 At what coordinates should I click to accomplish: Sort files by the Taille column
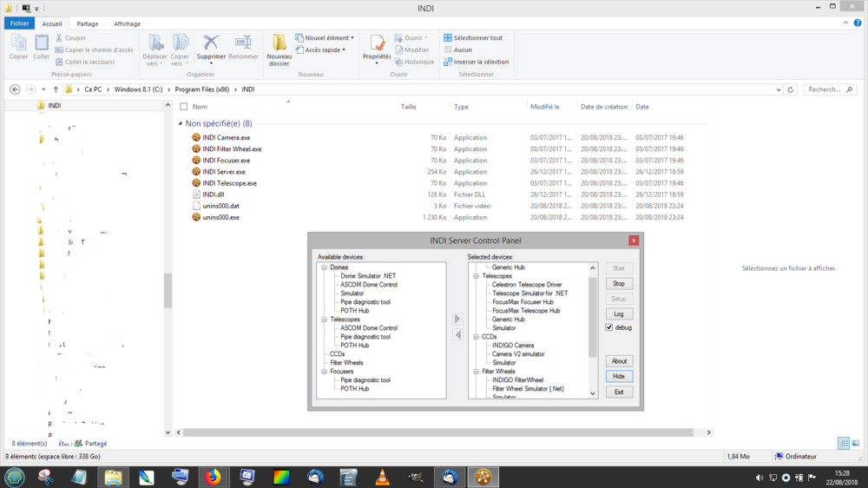point(409,106)
